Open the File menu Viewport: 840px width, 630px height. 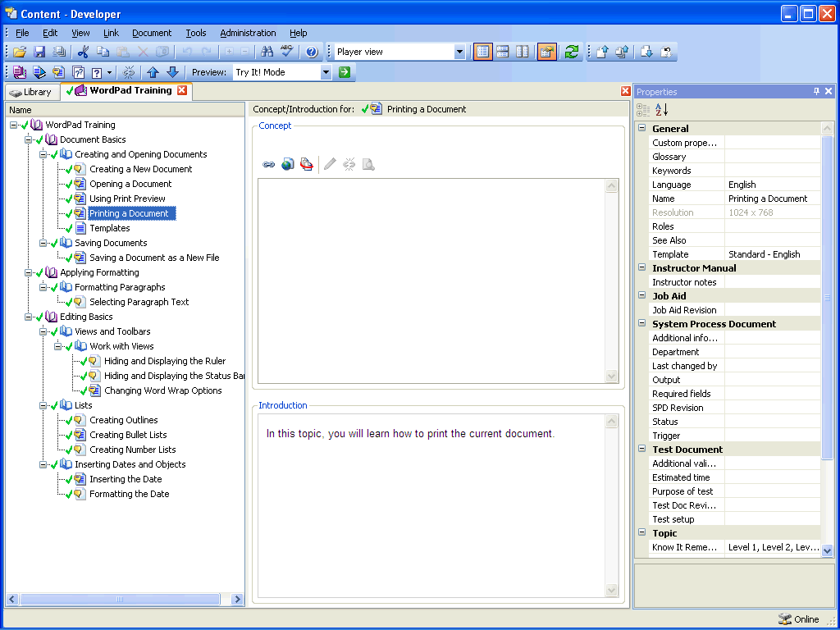tap(22, 33)
